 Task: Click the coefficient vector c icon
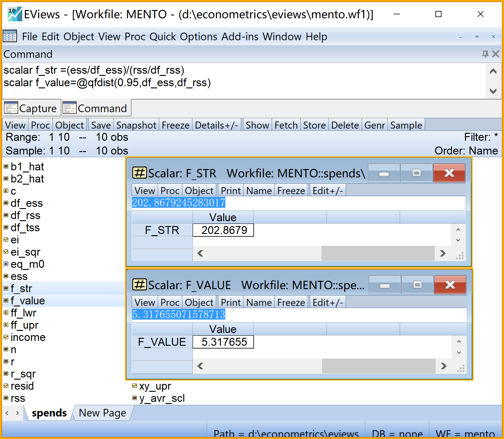click(x=6, y=191)
